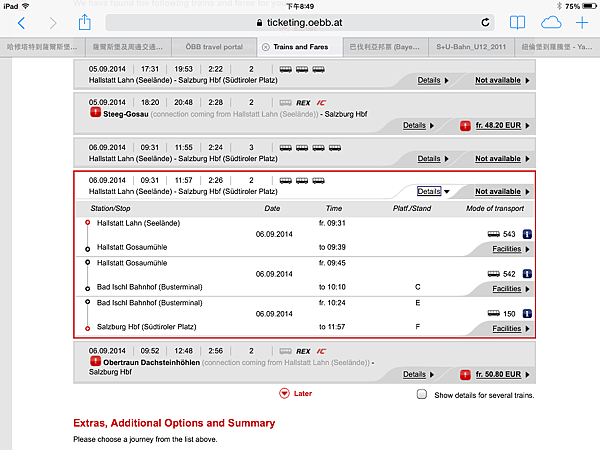Click red warning icon beside 48.20 EUR
The width and height of the screenshot is (600, 450).
[465, 126]
